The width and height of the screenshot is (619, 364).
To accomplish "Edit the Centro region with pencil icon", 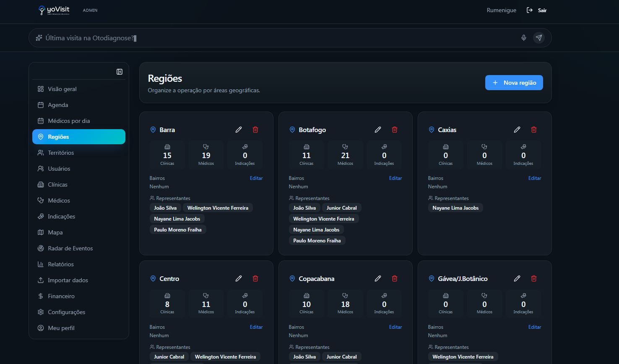I will (239, 278).
